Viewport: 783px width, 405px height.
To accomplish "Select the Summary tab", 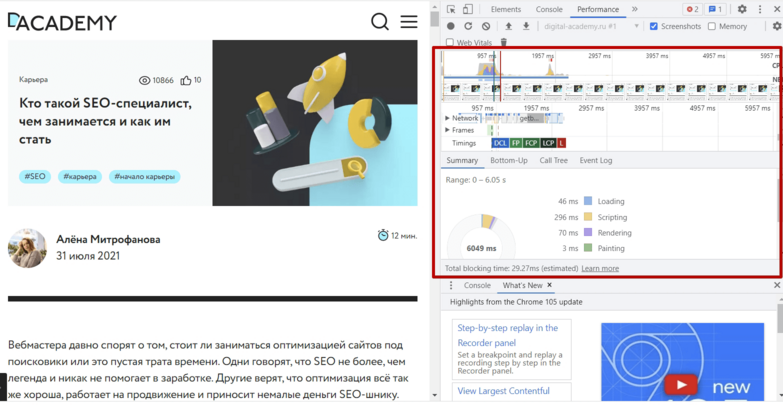I will tap(462, 160).
